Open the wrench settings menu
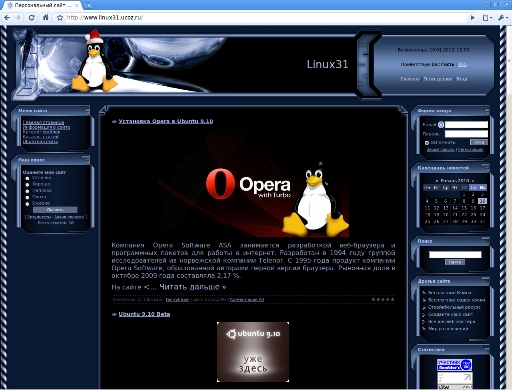The image size is (512, 390). (502, 18)
